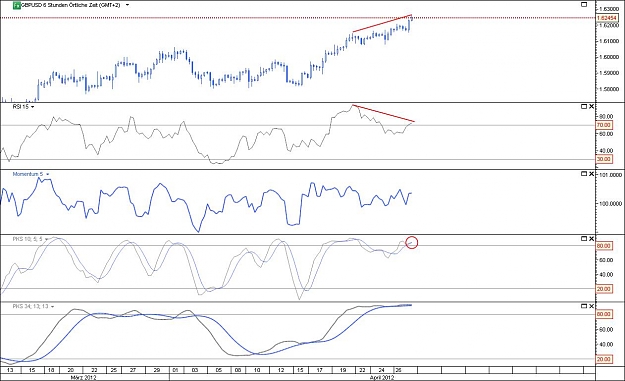Maximize the Momentum 5 indicator panel

coord(584,174)
